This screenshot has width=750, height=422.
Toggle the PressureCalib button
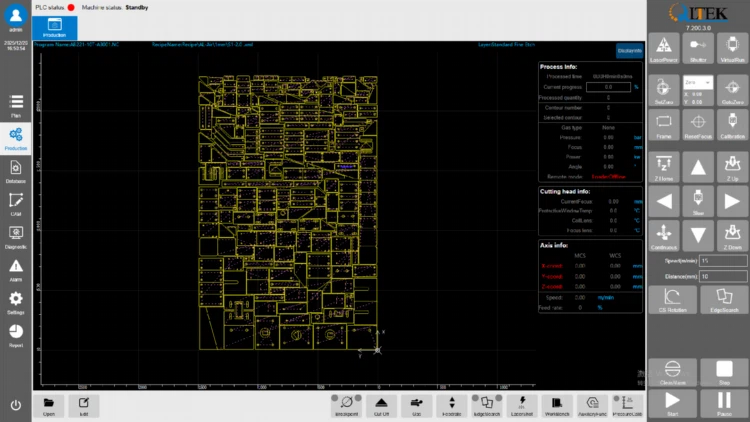click(x=627, y=406)
